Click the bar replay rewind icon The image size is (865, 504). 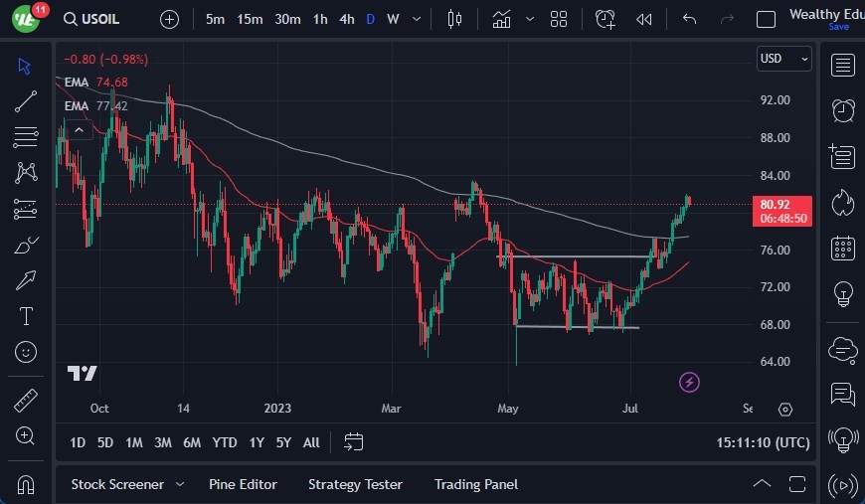(644, 19)
